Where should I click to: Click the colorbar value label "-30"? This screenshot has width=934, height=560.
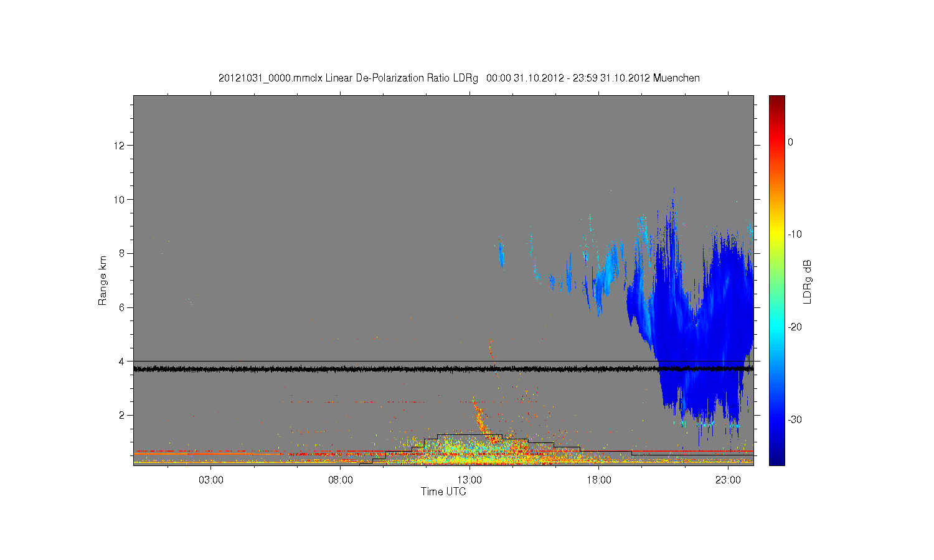(x=795, y=420)
